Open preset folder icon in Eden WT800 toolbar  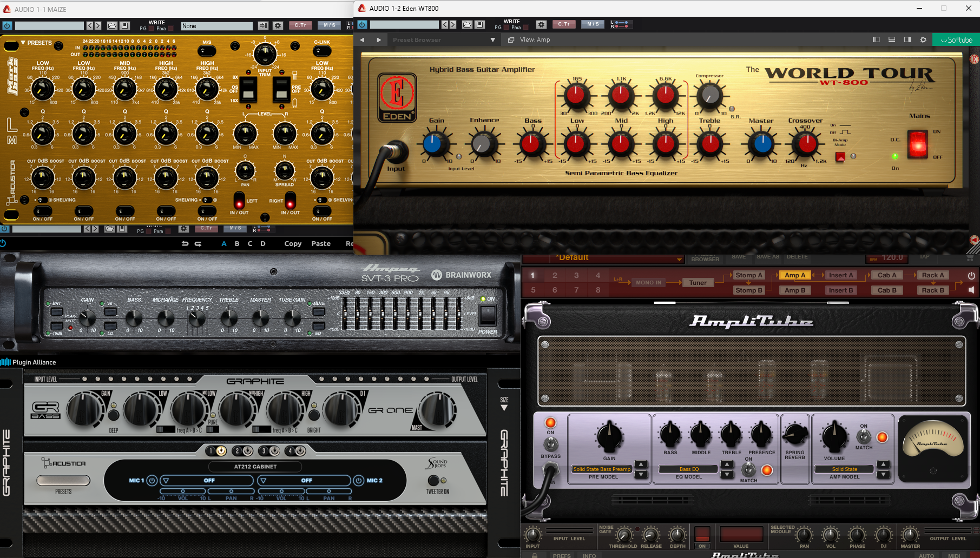point(467,24)
